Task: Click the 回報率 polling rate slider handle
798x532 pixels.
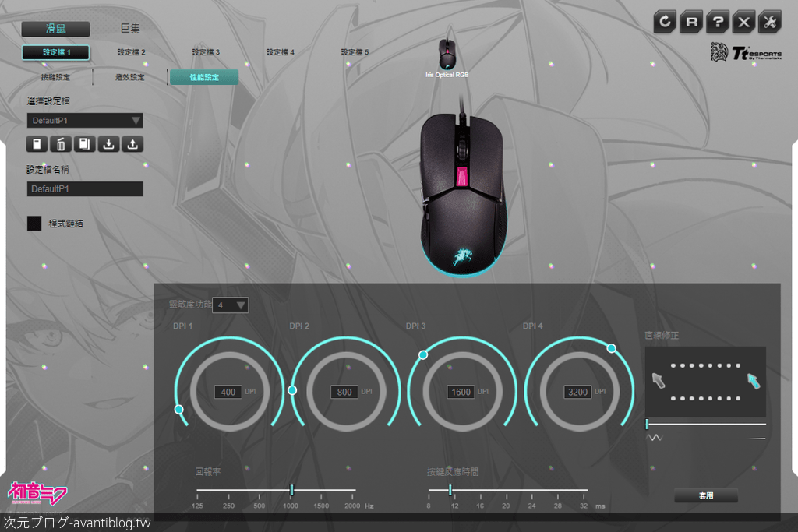Action: point(291,490)
